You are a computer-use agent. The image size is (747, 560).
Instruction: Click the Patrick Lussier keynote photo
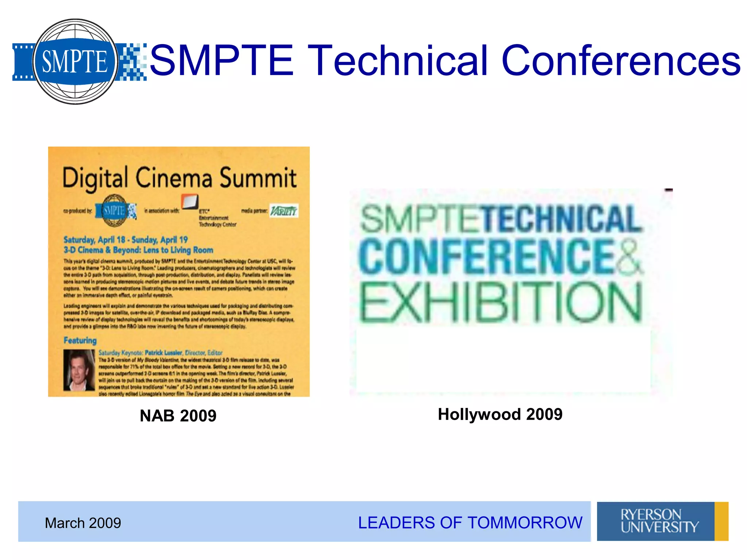pos(79,370)
